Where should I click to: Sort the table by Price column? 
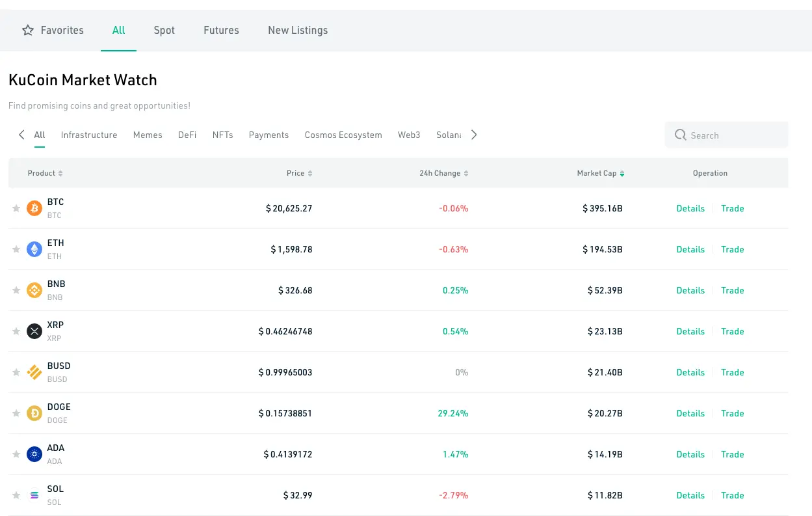[299, 173]
